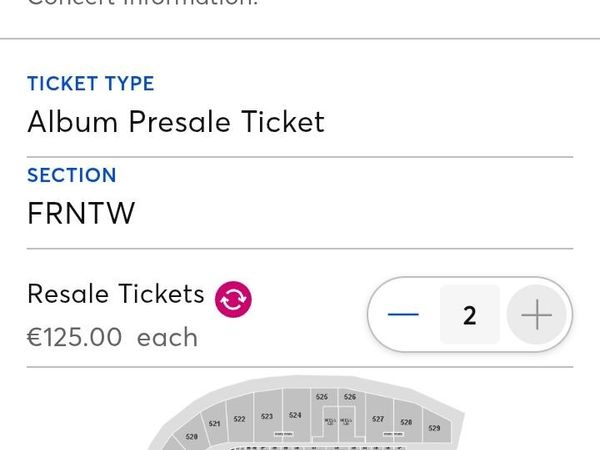
Task: Click the Album Presale Ticket text
Action: click(176, 122)
